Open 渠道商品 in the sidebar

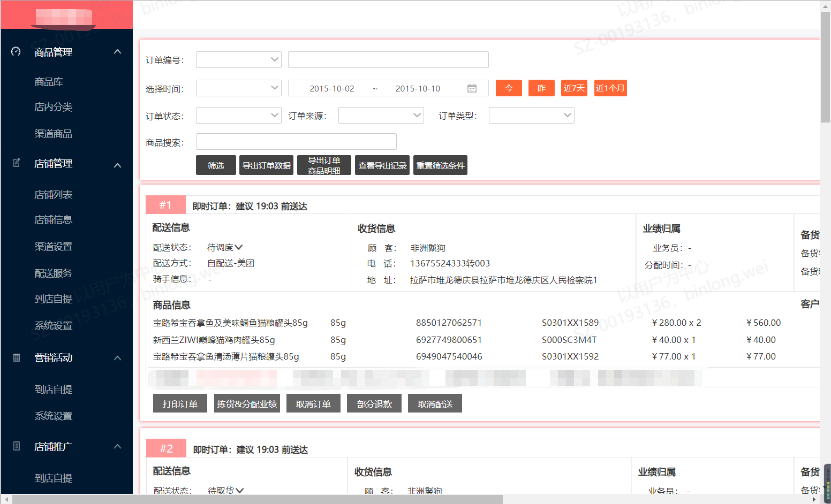(53, 133)
